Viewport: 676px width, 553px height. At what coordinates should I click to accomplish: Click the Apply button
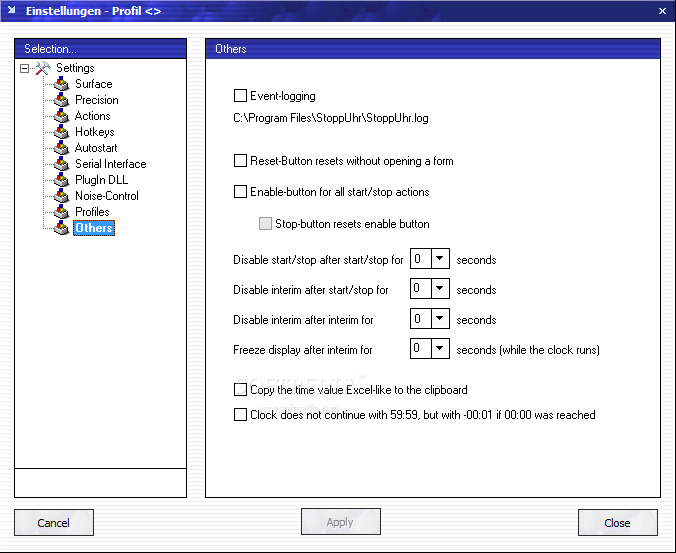pos(341,522)
